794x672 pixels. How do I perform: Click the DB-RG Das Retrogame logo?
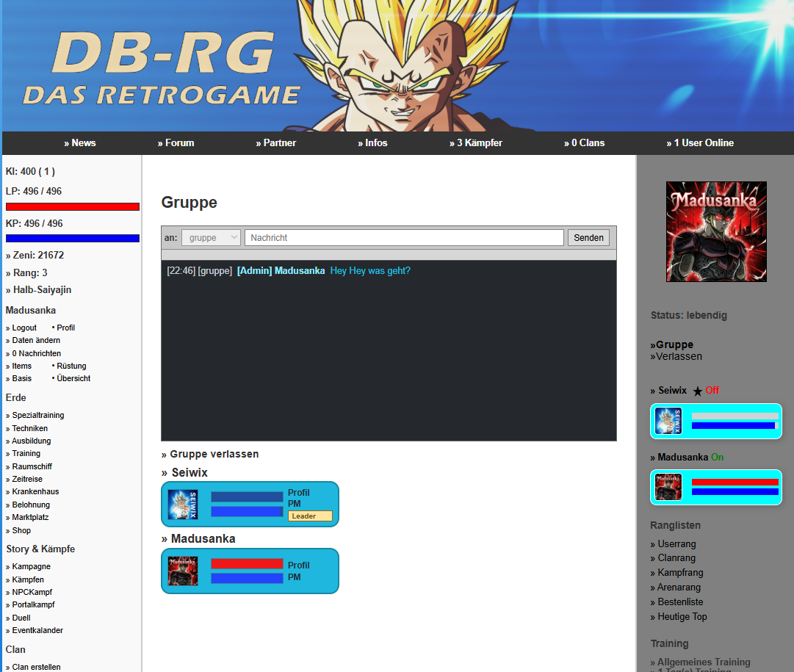(162, 68)
